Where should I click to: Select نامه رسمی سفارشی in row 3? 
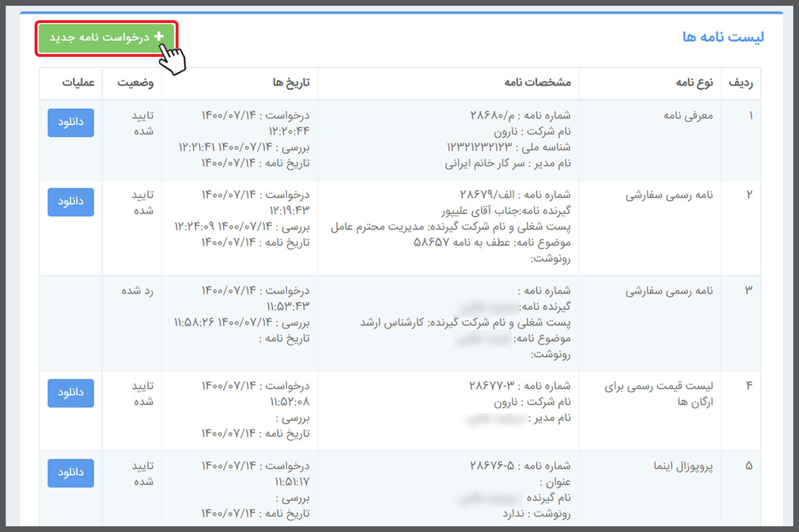669,291
